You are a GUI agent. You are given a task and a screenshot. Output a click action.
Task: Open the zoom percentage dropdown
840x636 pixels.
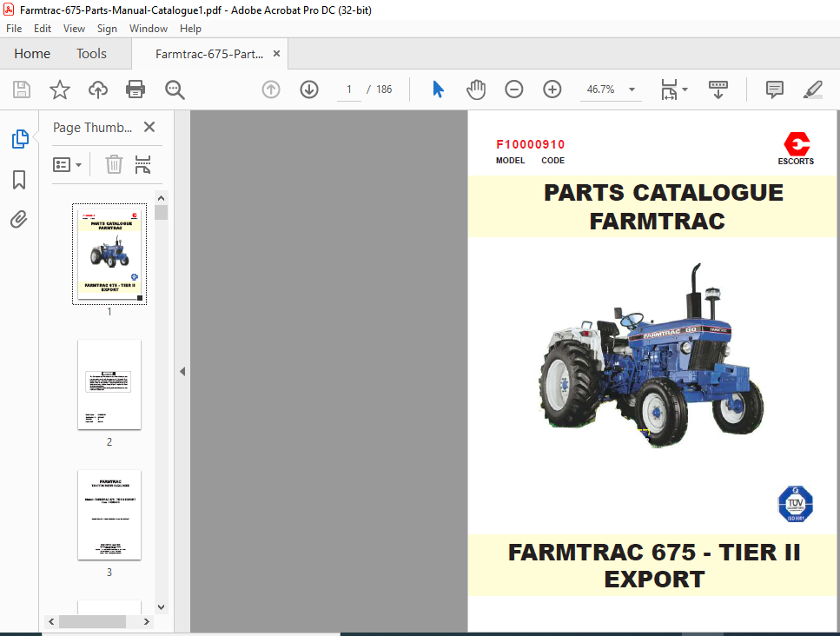tap(632, 89)
